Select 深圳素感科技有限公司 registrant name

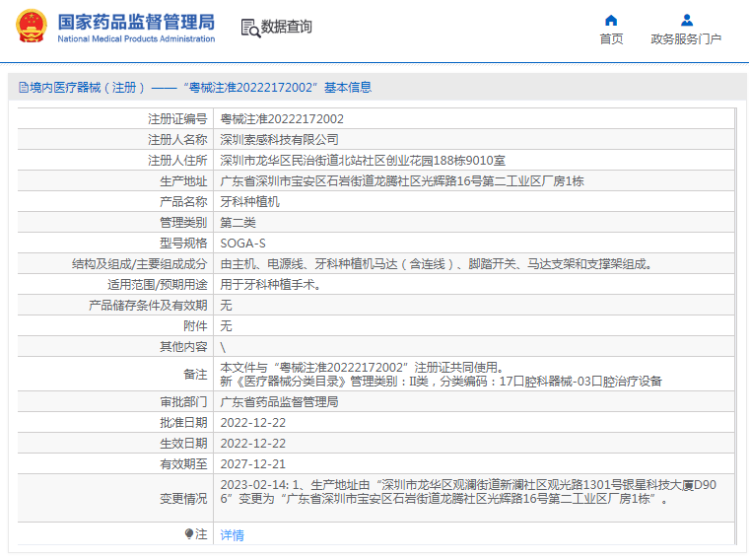point(279,140)
